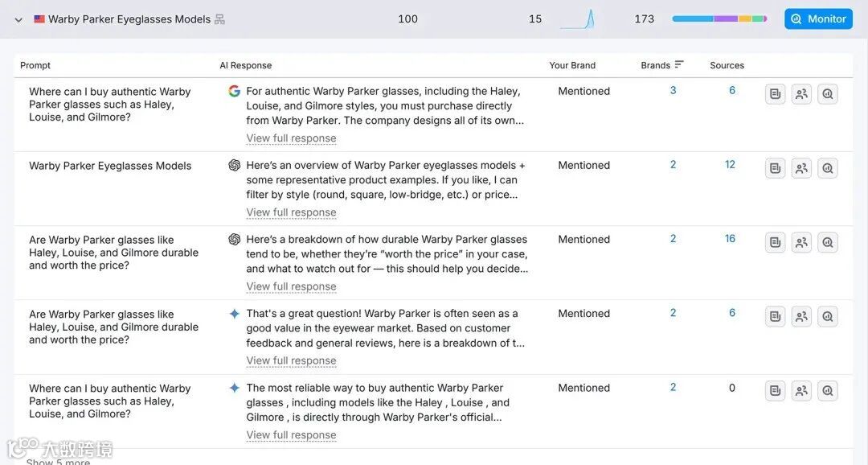The height and width of the screenshot is (465, 868).
Task: Open search-analyze icon for Google response row
Action: (828, 94)
